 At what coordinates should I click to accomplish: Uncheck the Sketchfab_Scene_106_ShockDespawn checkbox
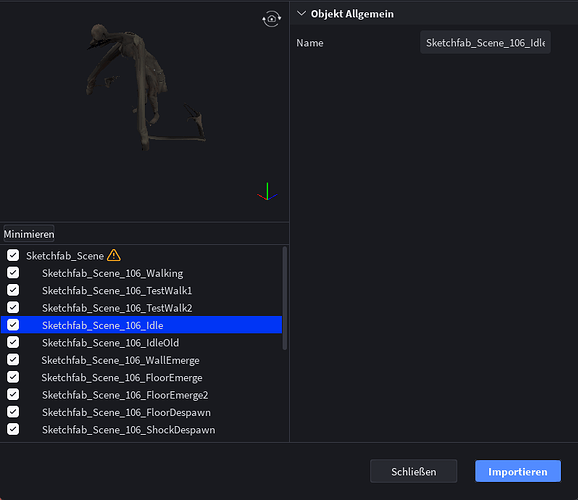13,429
